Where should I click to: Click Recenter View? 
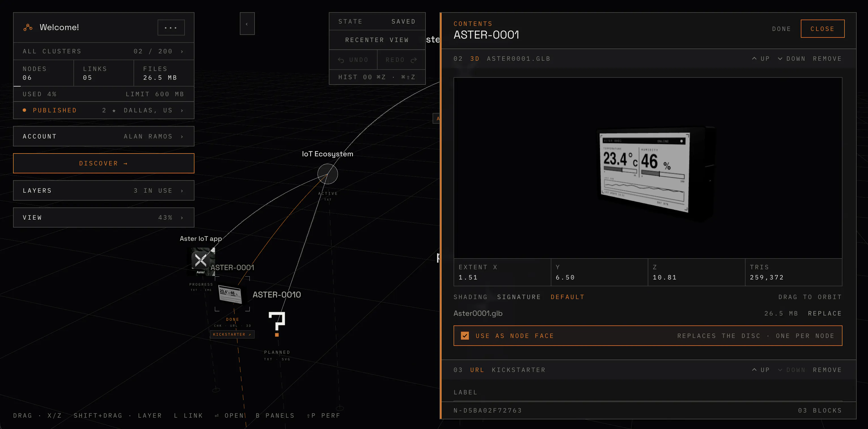(377, 40)
